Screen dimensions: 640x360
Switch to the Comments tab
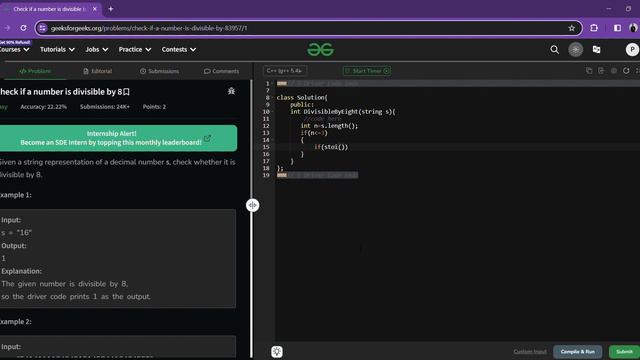(x=221, y=71)
